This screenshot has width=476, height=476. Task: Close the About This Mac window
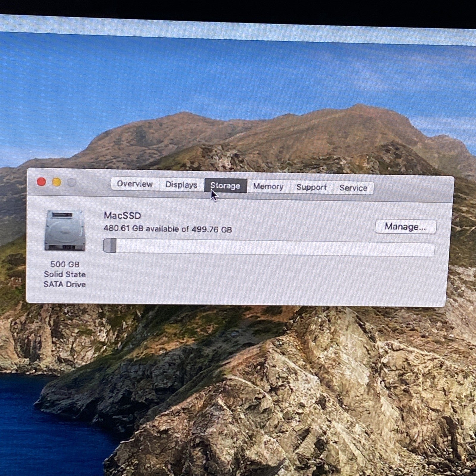(x=41, y=182)
